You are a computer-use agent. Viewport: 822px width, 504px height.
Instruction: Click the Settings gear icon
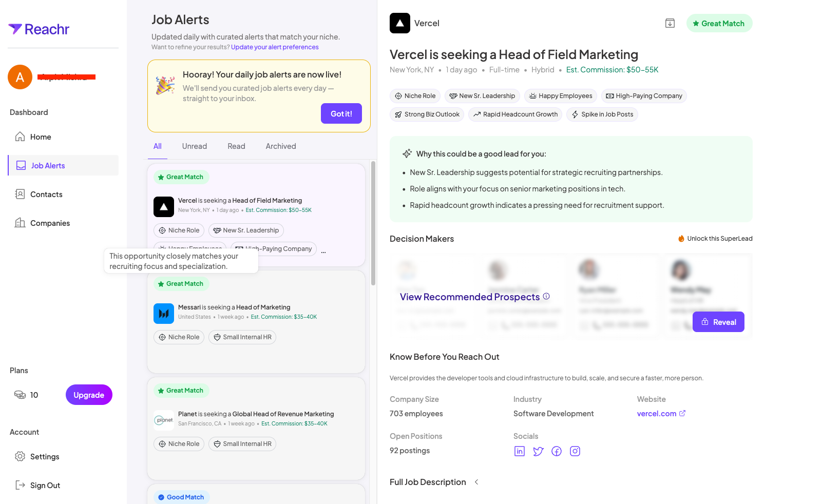(20, 456)
